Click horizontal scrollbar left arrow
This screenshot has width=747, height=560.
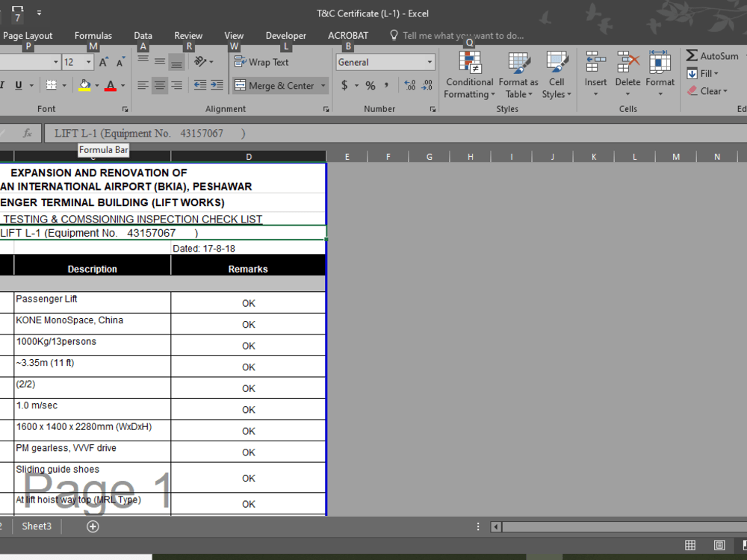tap(496, 526)
